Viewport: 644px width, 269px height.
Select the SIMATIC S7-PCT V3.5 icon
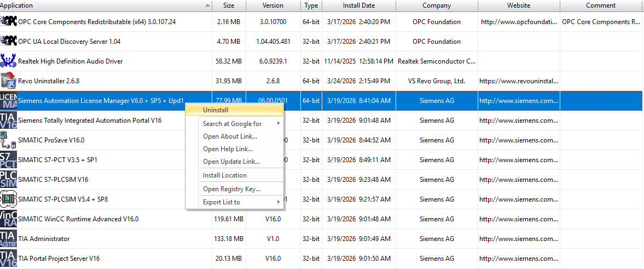click(x=9, y=160)
